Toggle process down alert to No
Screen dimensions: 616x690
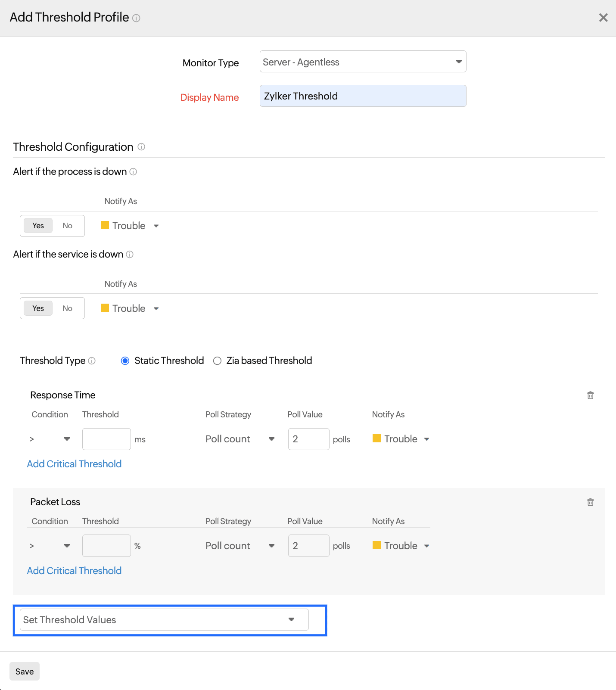click(68, 226)
